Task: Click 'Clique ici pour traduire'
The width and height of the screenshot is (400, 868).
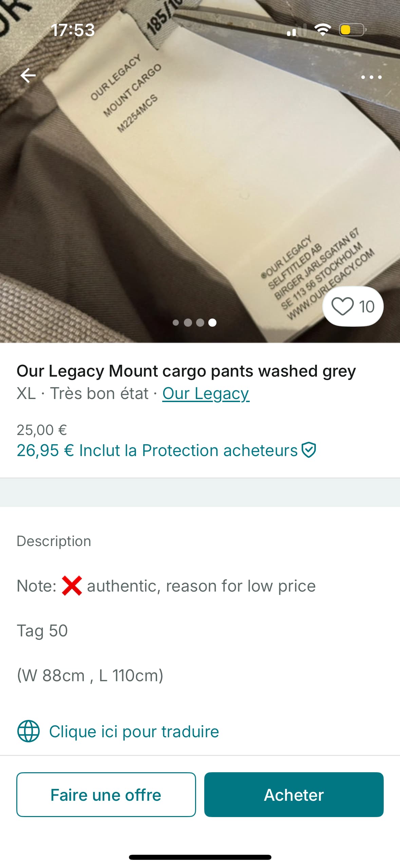Action: point(134,731)
